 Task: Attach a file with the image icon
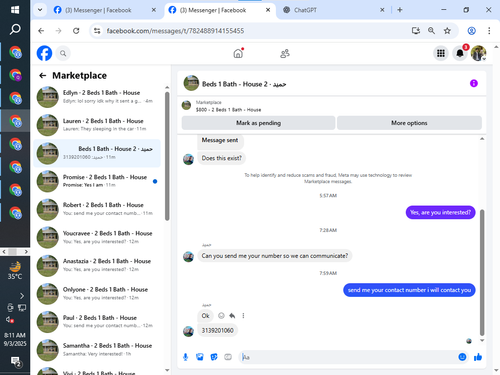pyautogui.click(x=200, y=357)
